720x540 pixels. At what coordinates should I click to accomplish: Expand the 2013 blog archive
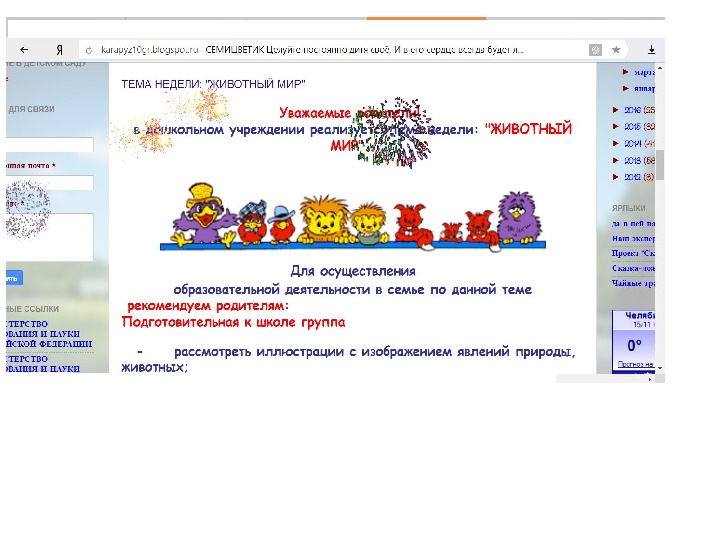(616, 160)
